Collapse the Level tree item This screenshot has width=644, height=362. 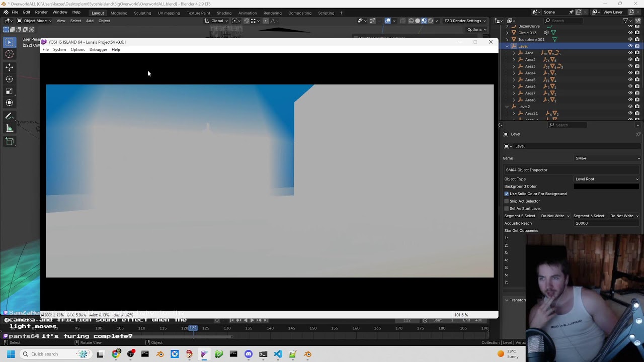coord(507,46)
